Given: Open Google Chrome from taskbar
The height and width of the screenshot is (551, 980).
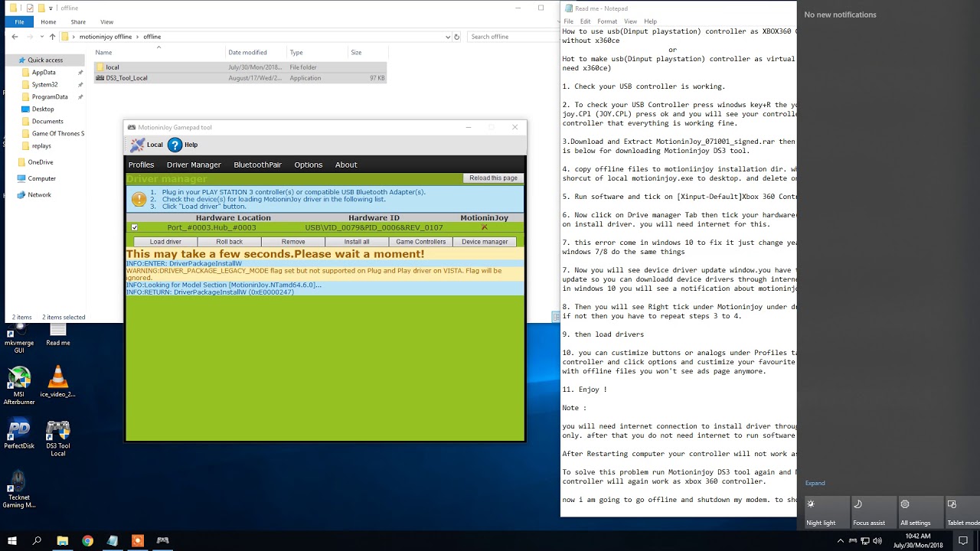Looking at the screenshot, I should pyautogui.click(x=87, y=540).
